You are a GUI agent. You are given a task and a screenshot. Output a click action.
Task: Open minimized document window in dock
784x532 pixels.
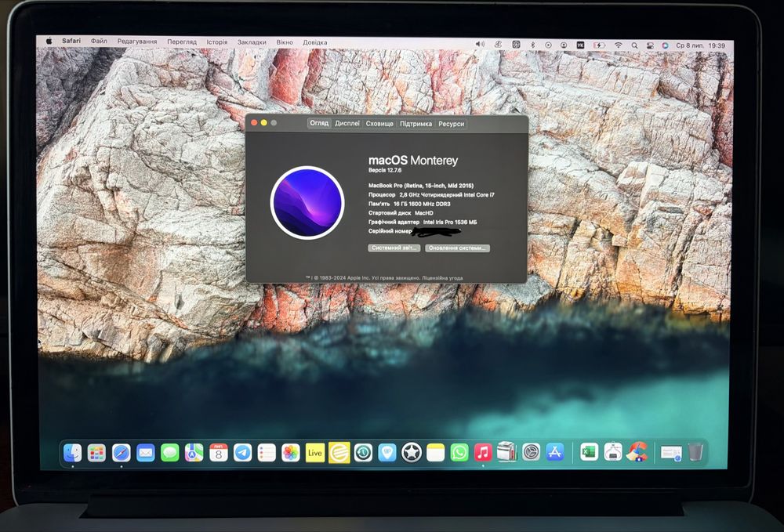click(x=671, y=454)
